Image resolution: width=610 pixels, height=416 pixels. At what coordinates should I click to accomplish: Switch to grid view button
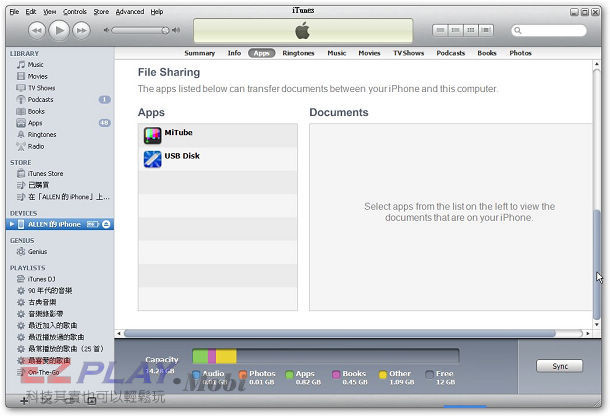click(470, 30)
